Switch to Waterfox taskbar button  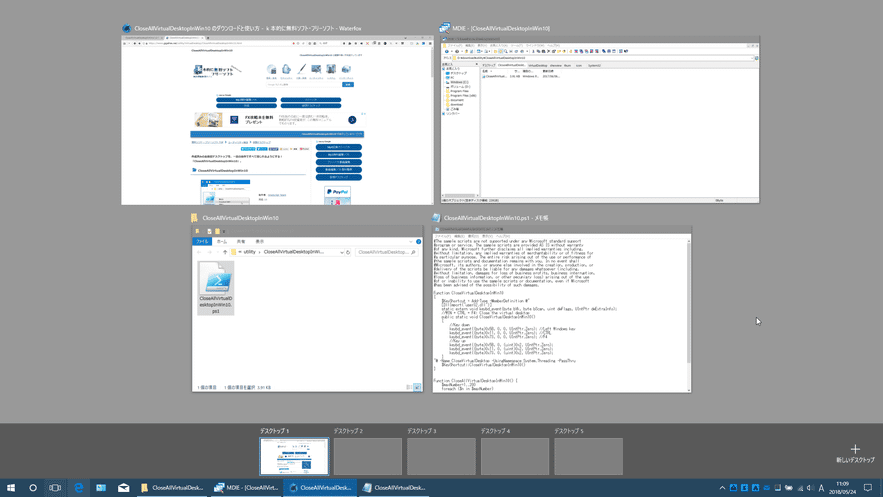(x=320, y=487)
